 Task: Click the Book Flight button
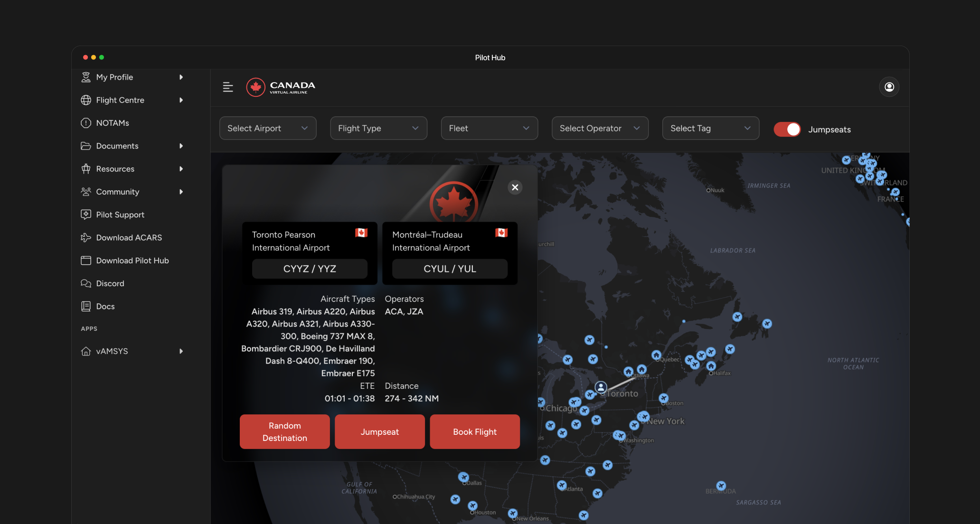[x=474, y=431]
